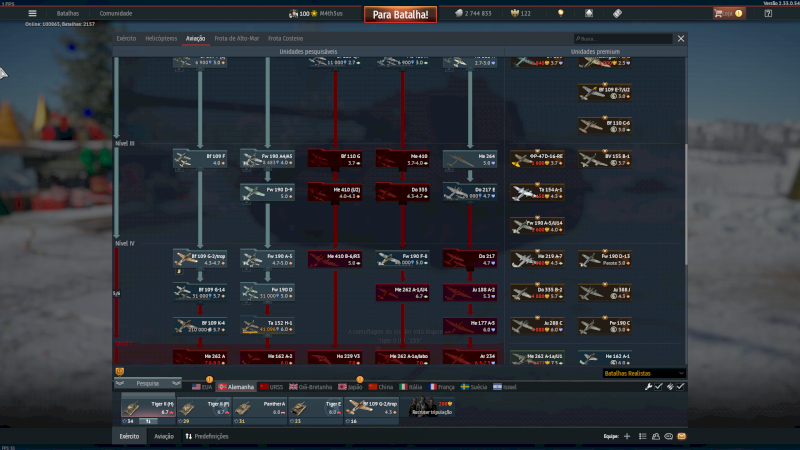The height and width of the screenshot is (450, 800).
Task: Select premium Fw 190 D-13
Action: pos(605,259)
